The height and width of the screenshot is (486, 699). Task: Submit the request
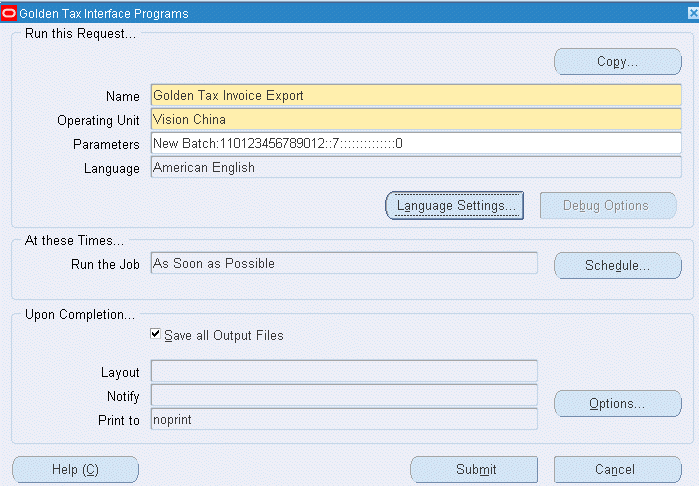pyautogui.click(x=474, y=470)
